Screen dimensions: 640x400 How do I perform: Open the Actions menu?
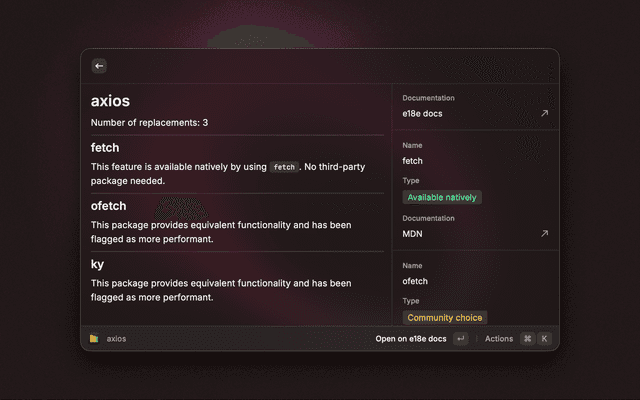(x=499, y=339)
